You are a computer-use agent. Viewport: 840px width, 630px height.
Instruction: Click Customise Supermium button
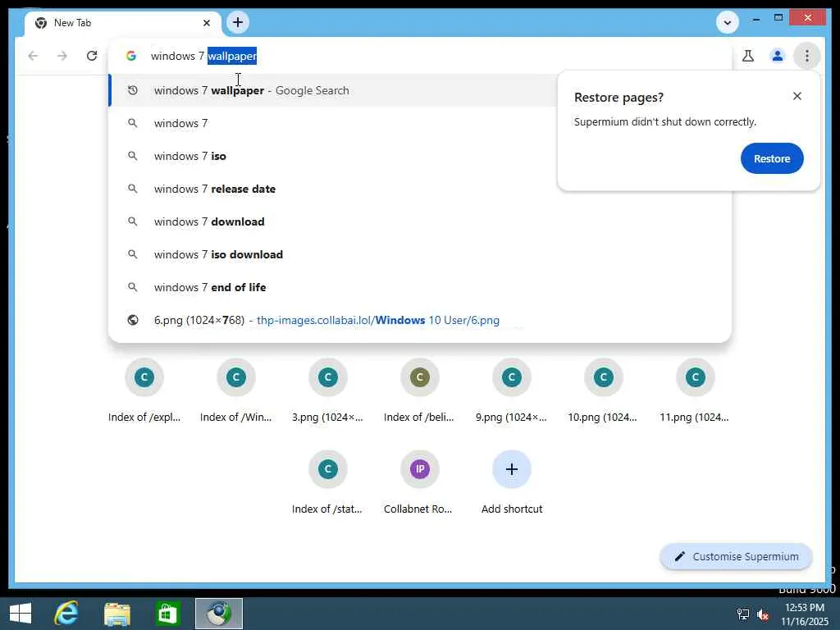tap(736, 557)
